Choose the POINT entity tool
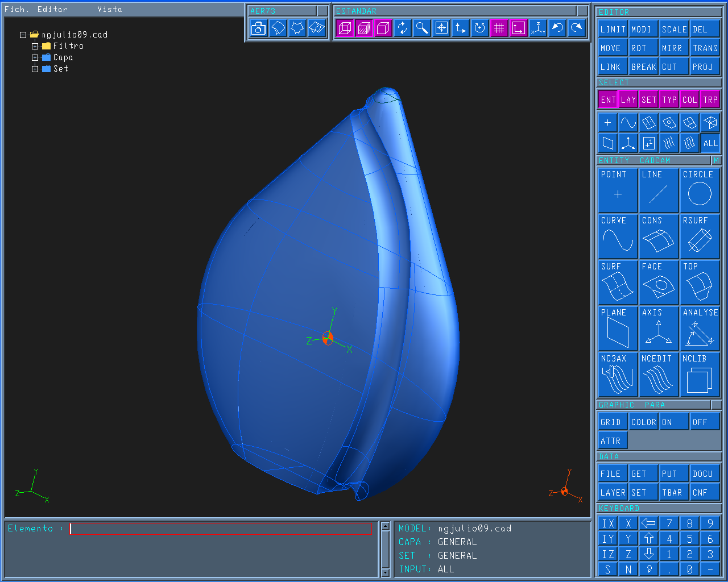 point(618,190)
